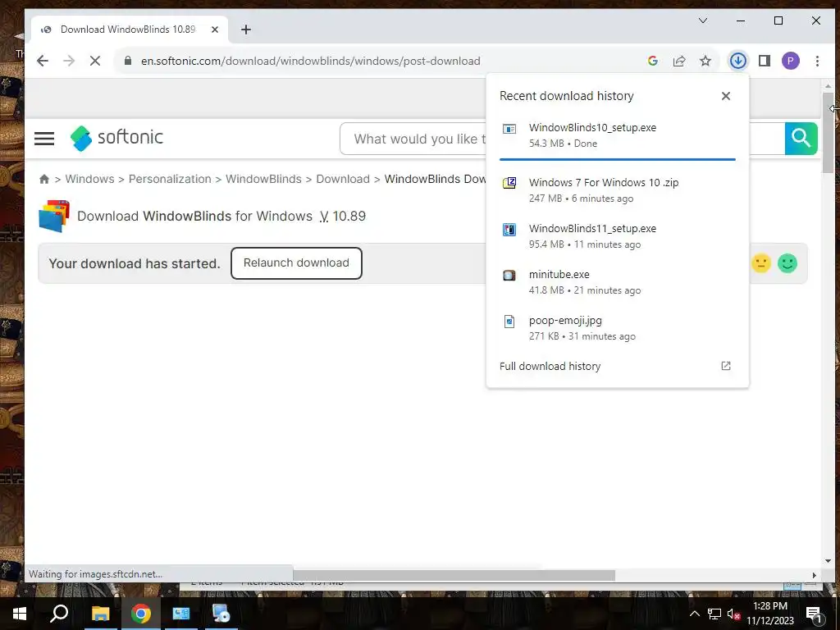The image size is (840, 630).
Task: Click the Chrome taskbar icon
Action: [141, 614]
